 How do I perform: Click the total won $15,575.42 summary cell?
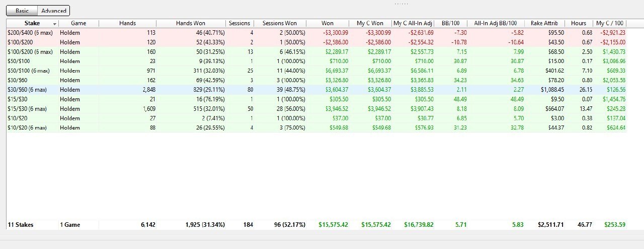coord(333,225)
